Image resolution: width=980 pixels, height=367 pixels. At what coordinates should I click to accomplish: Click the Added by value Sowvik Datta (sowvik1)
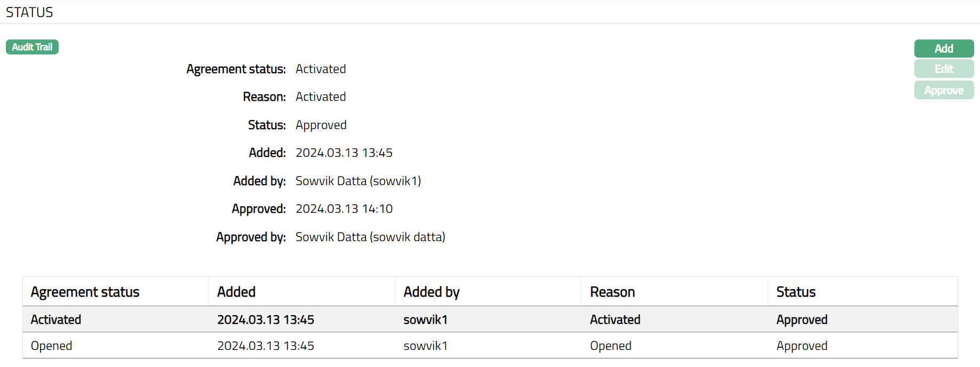point(358,181)
